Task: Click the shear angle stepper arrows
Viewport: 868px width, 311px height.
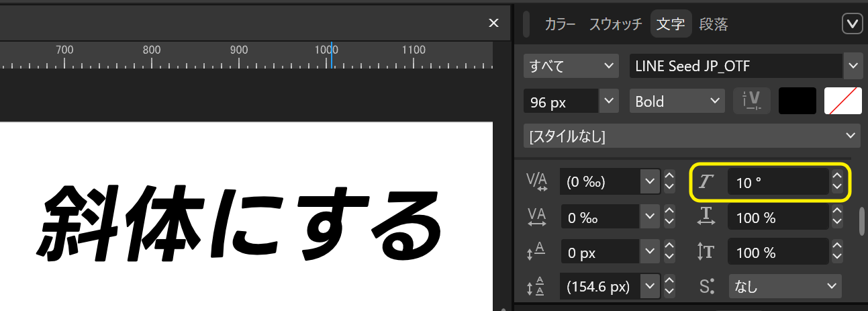Action: [x=836, y=182]
